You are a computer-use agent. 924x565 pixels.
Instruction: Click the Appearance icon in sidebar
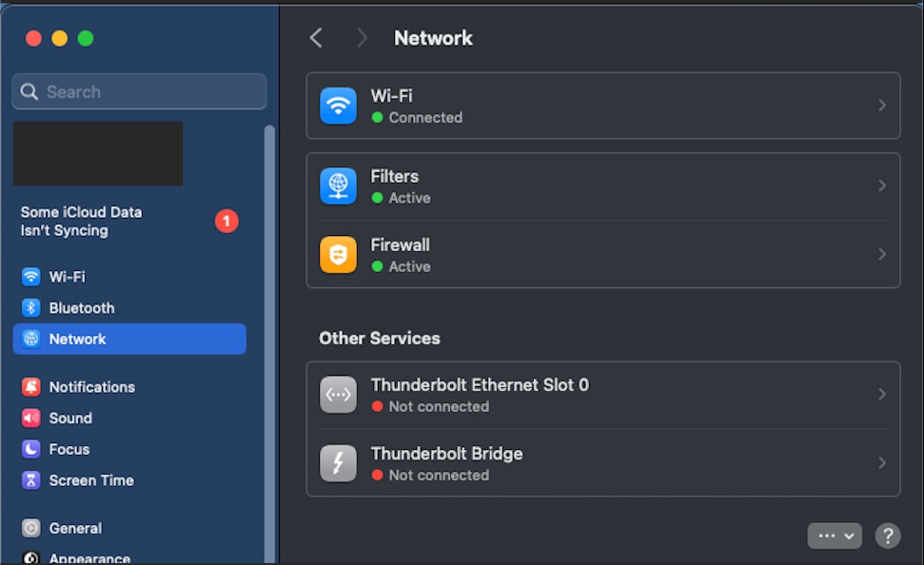tap(30, 557)
